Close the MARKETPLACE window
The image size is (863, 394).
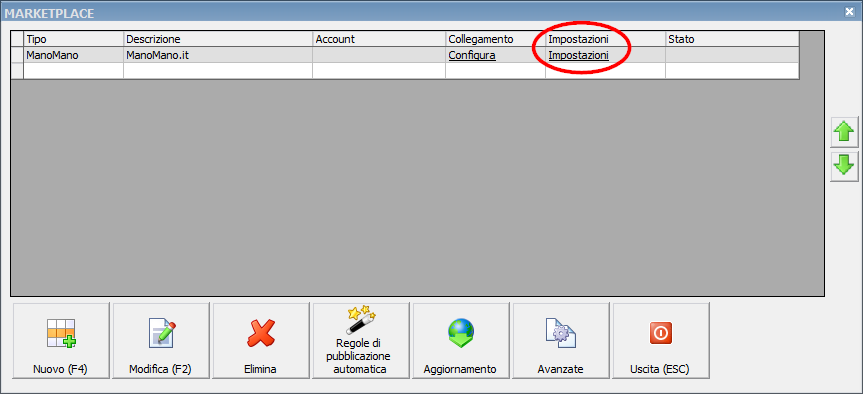click(x=849, y=12)
